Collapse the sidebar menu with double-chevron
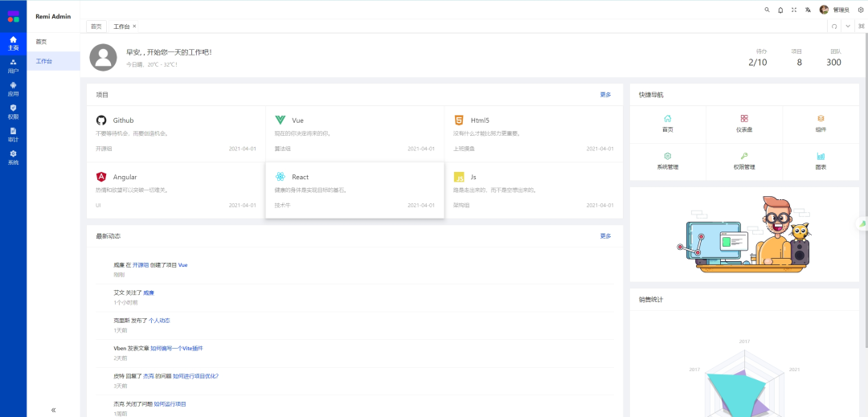 (x=53, y=410)
